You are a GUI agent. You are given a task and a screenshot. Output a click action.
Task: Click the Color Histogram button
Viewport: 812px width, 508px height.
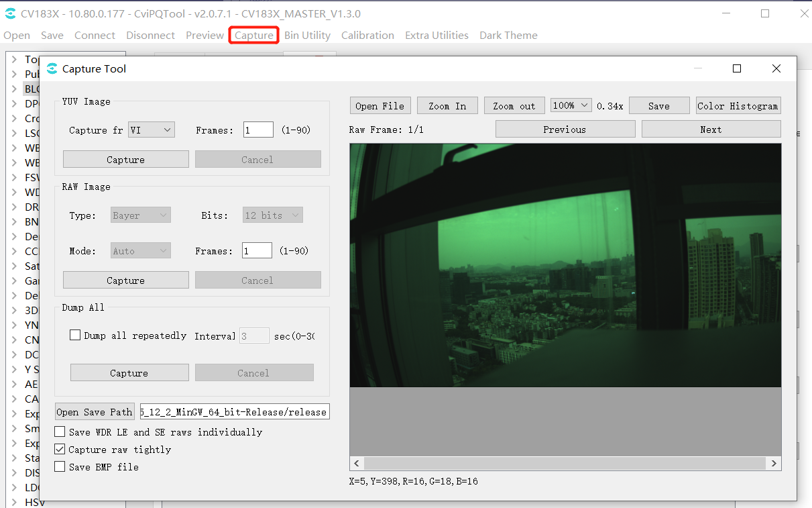pos(738,105)
